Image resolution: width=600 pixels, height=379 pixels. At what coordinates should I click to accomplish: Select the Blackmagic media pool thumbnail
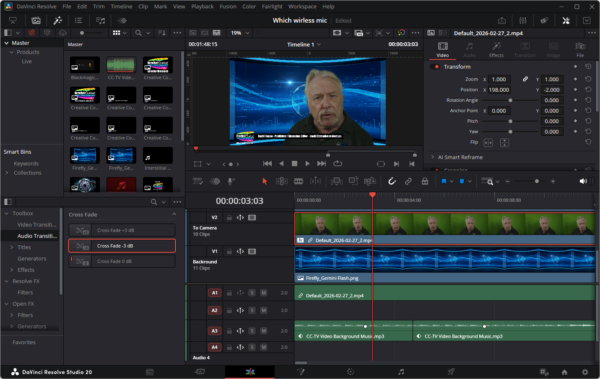85,65
